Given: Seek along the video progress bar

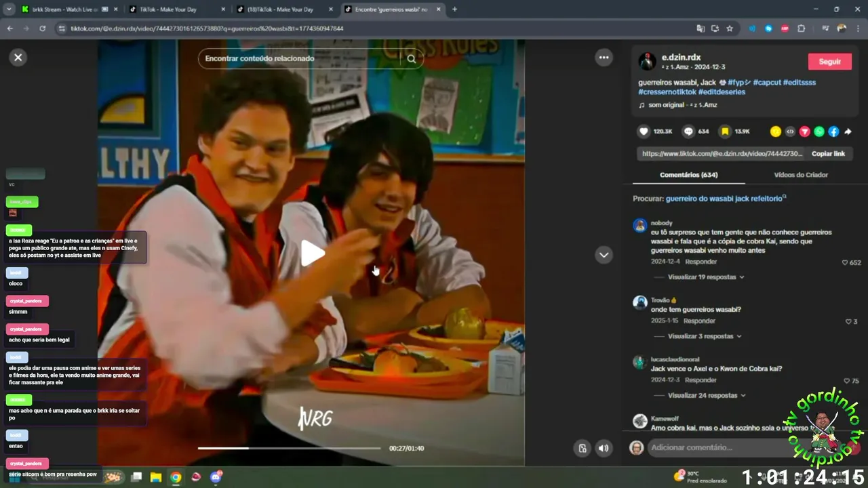Looking at the screenshot, I should 289,448.
